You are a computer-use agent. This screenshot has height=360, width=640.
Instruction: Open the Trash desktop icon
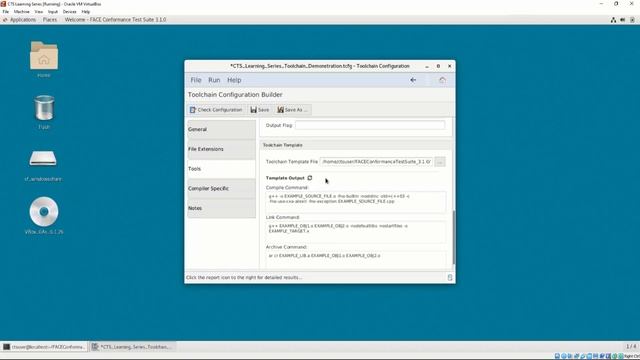point(44,112)
